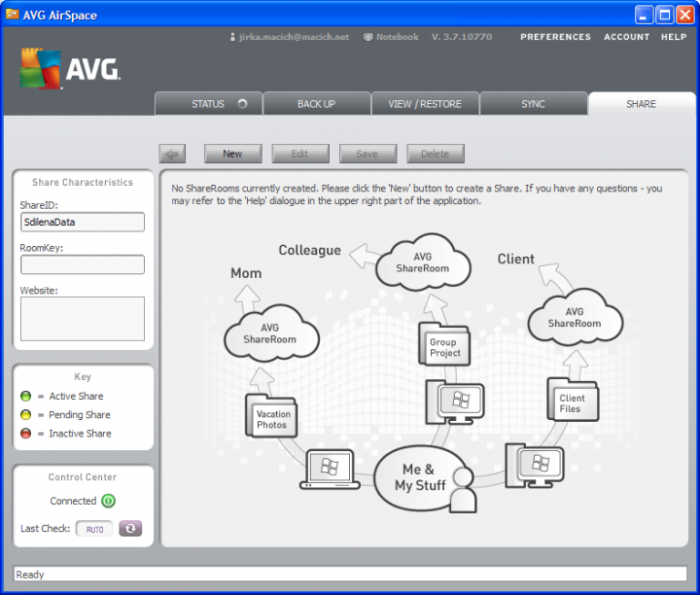Click the laptop icon in the diagram
700x595 pixels.
click(330, 470)
